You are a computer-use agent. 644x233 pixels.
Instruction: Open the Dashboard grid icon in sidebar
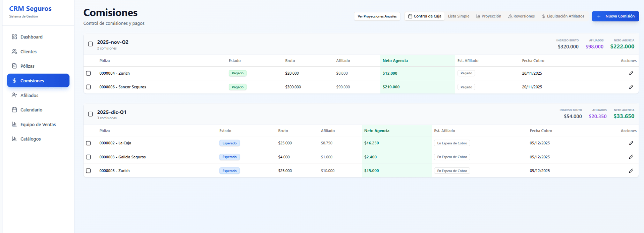[x=14, y=37]
